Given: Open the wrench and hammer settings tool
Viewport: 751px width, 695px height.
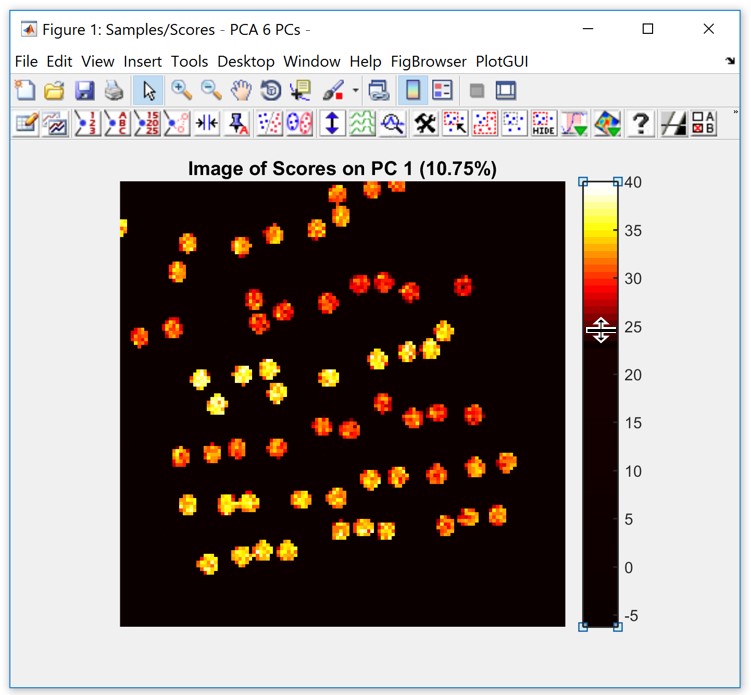Looking at the screenshot, I should click(424, 123).
